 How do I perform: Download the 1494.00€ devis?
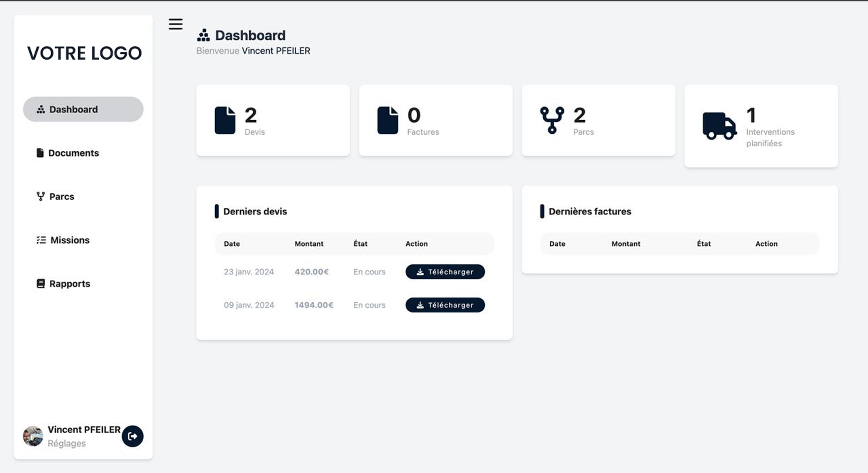(x=445, y=305)
